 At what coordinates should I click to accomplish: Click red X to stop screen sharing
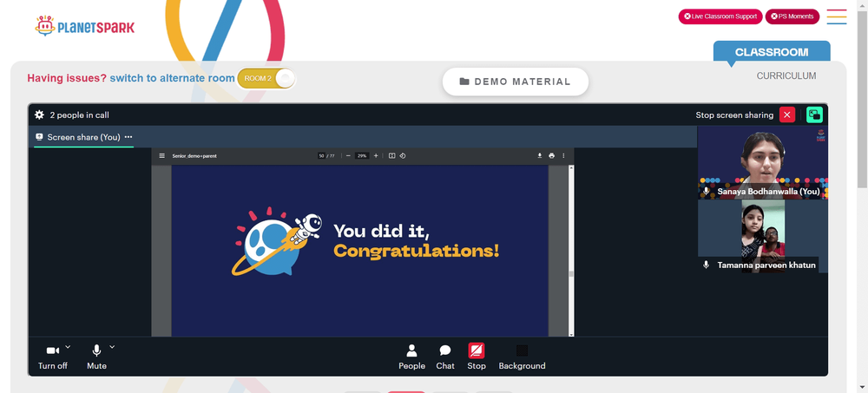[x=786, y=115]
